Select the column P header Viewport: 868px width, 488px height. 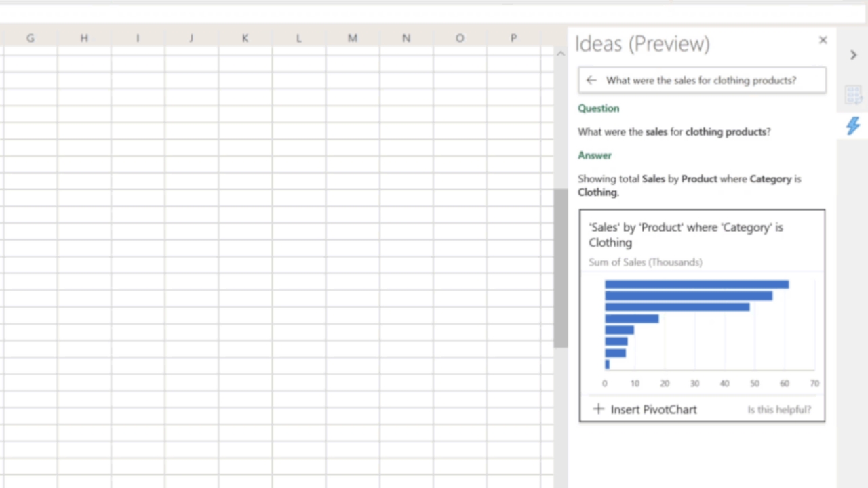513,39
